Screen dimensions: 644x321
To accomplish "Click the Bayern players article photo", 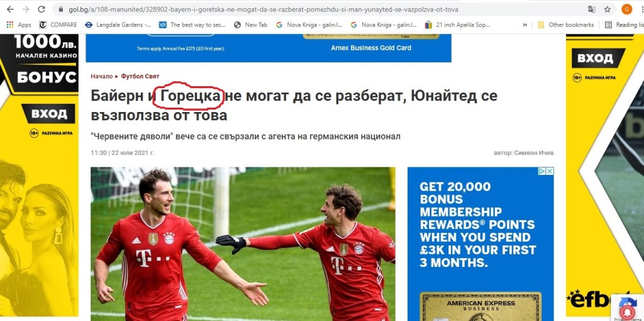I will point(243,244).
